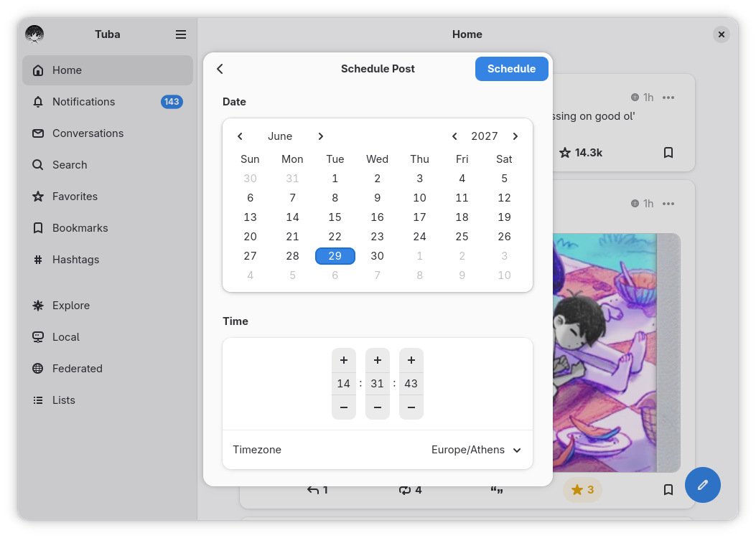756x538 pixels.
Task: Click the boost icon showing 4
Action: [410, 490]
